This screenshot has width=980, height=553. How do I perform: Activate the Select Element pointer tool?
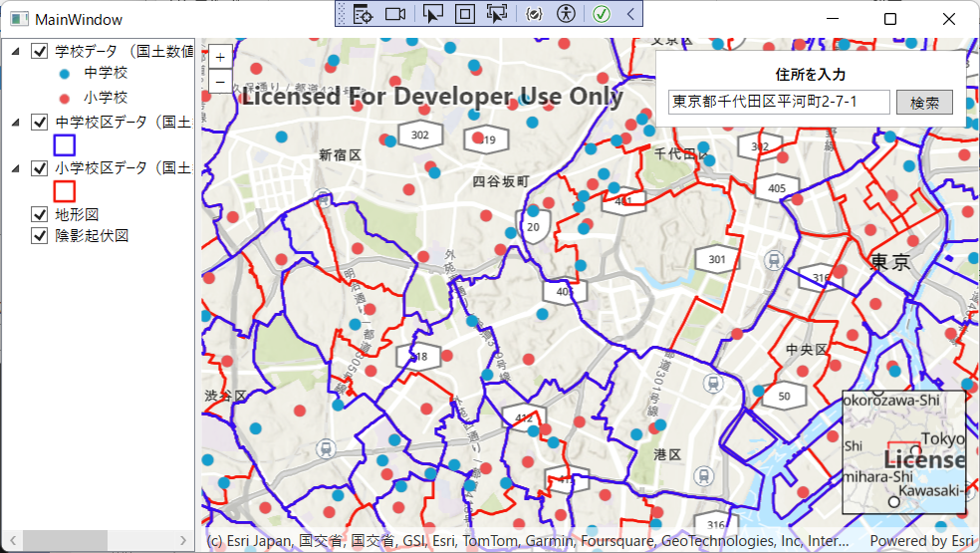[432, 14]
